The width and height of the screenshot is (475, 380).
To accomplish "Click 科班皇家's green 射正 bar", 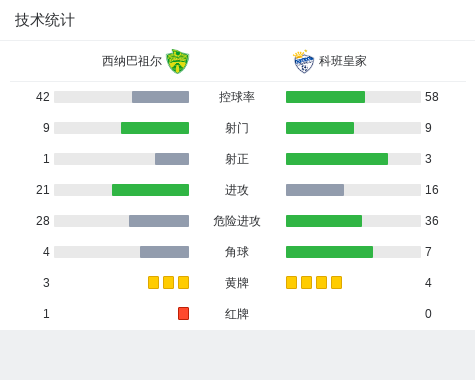I will [x=337, y=159].
